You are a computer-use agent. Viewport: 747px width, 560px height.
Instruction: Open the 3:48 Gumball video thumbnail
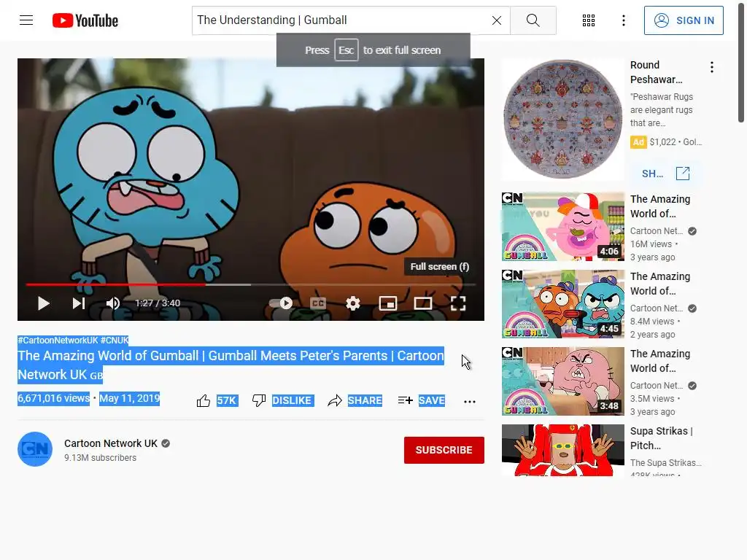tap(562, 381)
